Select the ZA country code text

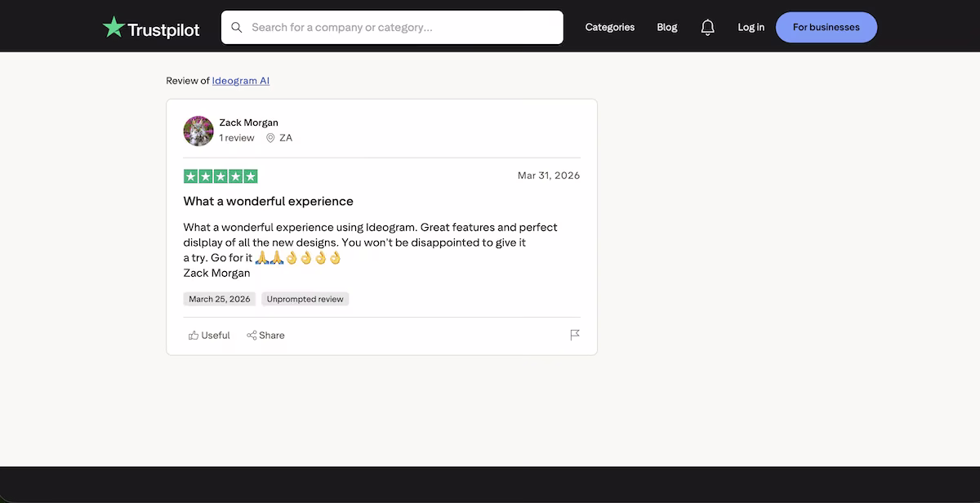(x=286, y=138)
